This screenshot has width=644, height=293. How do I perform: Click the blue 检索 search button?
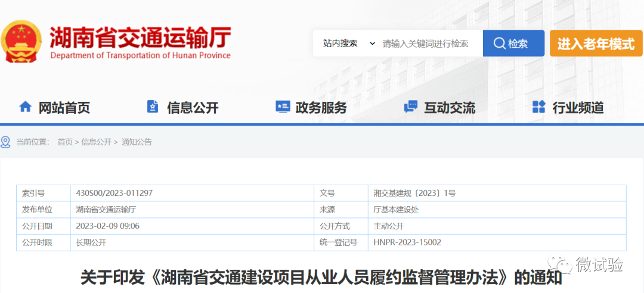513,43
